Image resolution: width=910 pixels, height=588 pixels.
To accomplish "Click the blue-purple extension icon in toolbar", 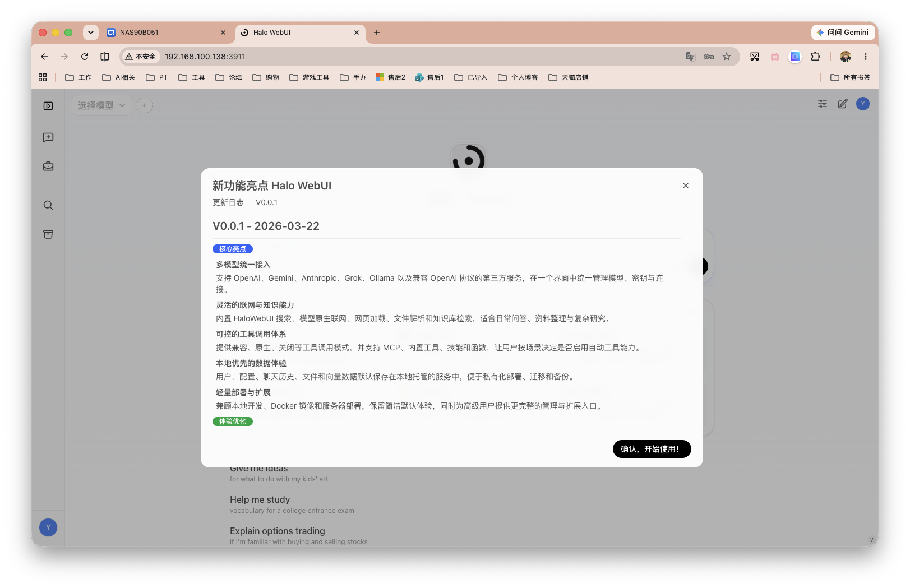I will tap(795, 57).
